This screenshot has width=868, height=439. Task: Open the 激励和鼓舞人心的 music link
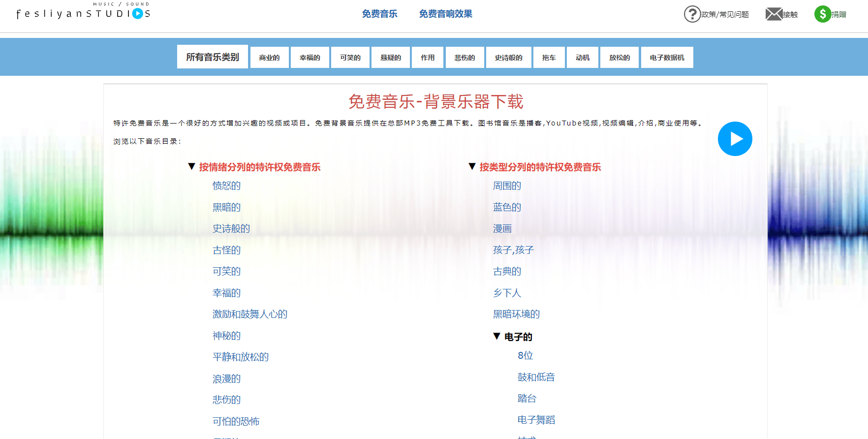coord(249,314)
